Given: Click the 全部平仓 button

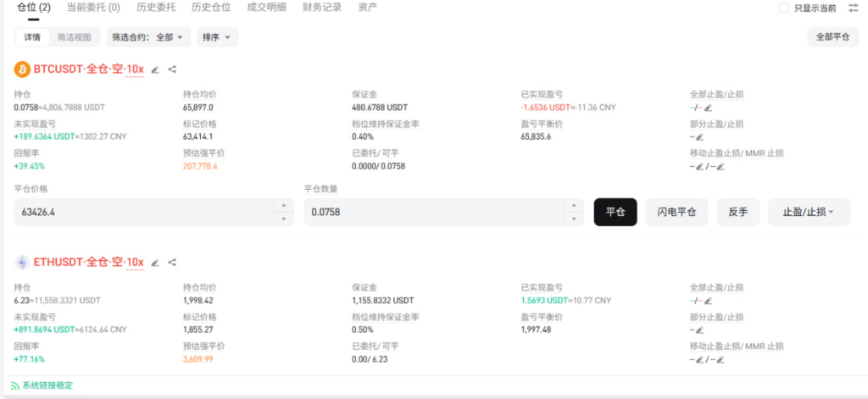Looking at the screenshot, I should (x=832, y=37).
